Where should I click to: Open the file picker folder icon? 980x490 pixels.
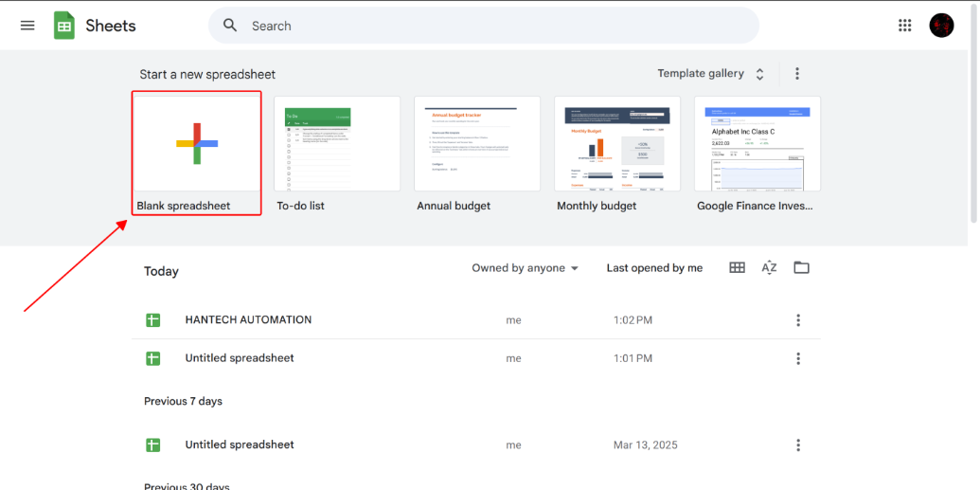pos(801,268)
